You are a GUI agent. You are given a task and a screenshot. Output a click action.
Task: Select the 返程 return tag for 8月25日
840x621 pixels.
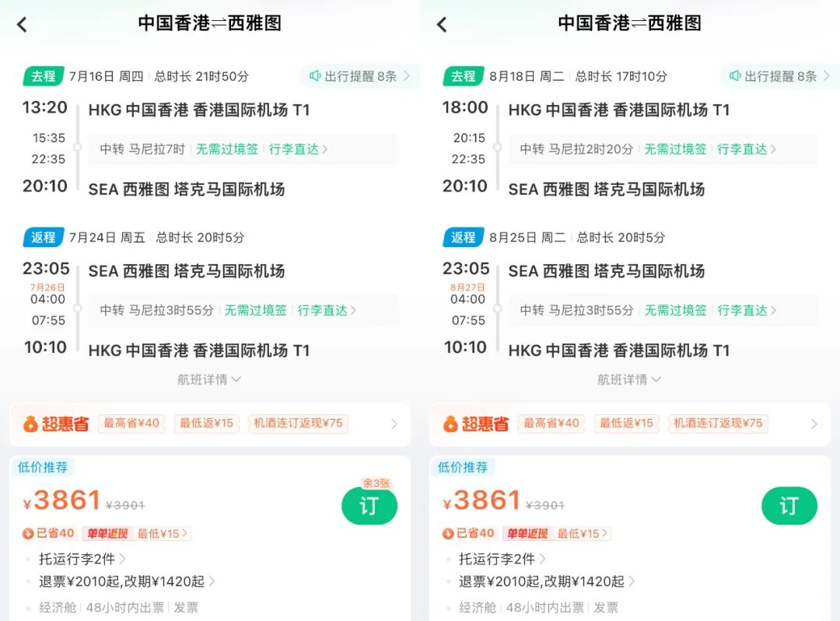click(464, 237)
